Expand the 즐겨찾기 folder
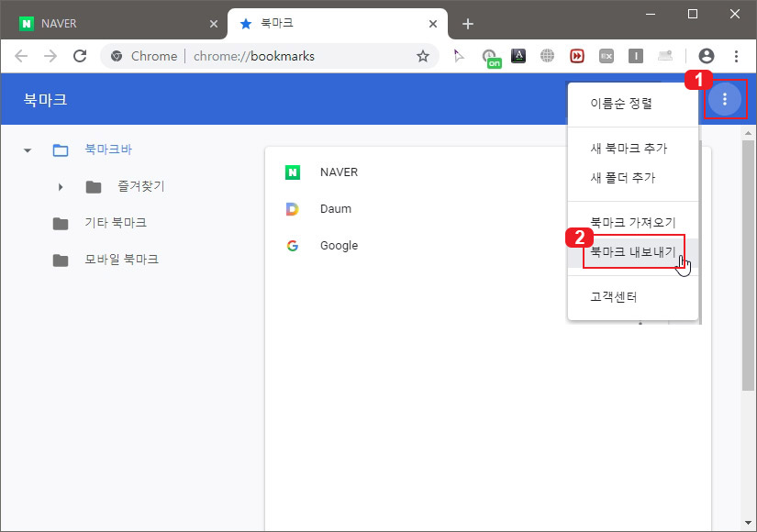This screenshot has width=757, height=532. pyautogui.click(x=60, y=186)
